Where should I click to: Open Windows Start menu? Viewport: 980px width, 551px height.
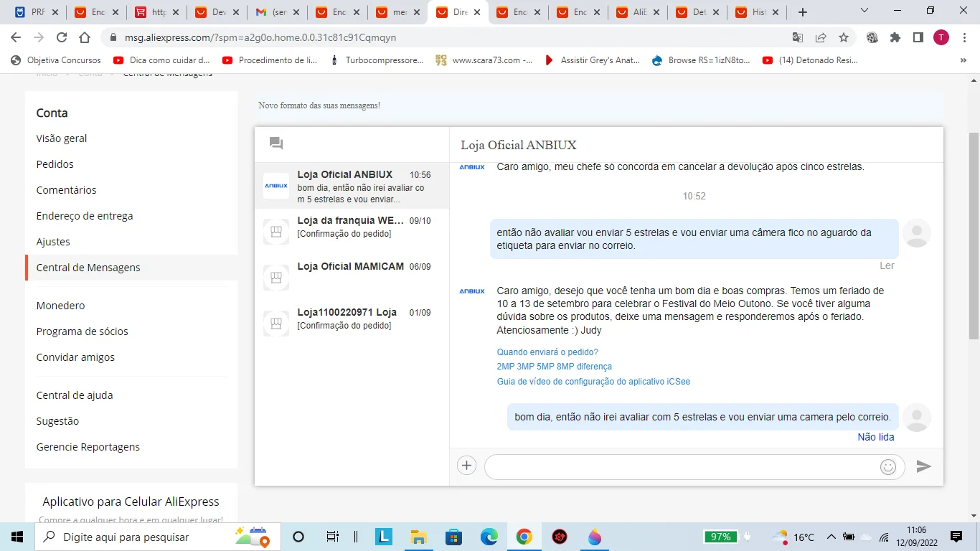(x=17, y=537)
